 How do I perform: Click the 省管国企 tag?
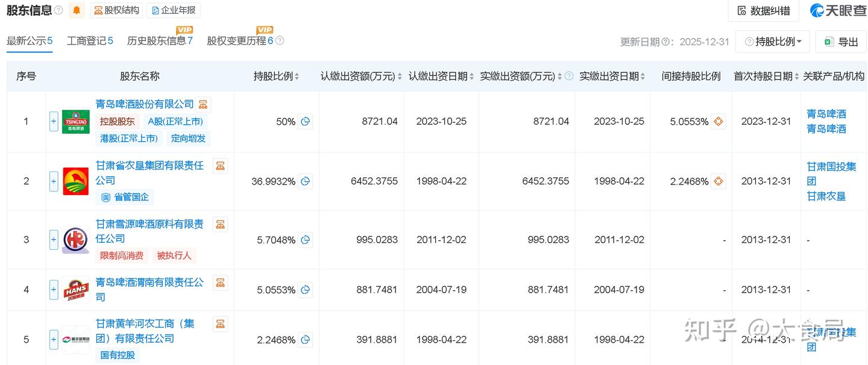[125, 197]
